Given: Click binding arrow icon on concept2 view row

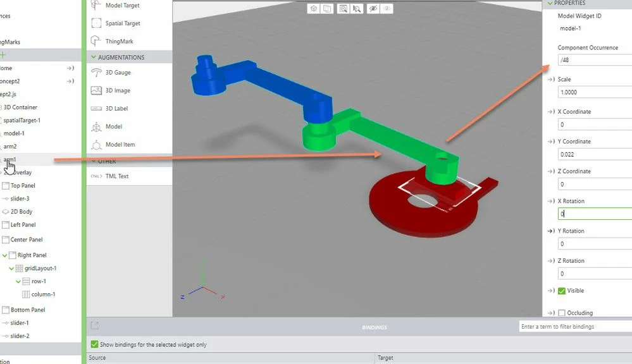Looking at the screenshot, I should point(70,81).
